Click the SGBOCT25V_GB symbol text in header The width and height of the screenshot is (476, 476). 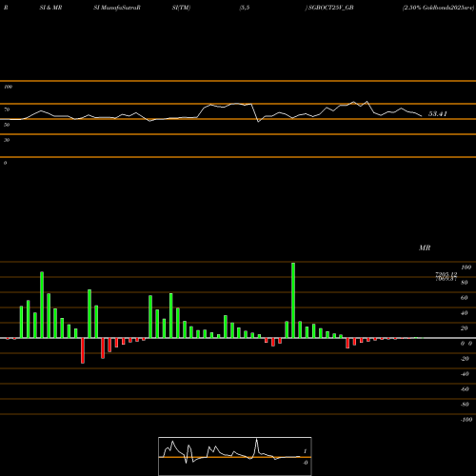(331, 8)
